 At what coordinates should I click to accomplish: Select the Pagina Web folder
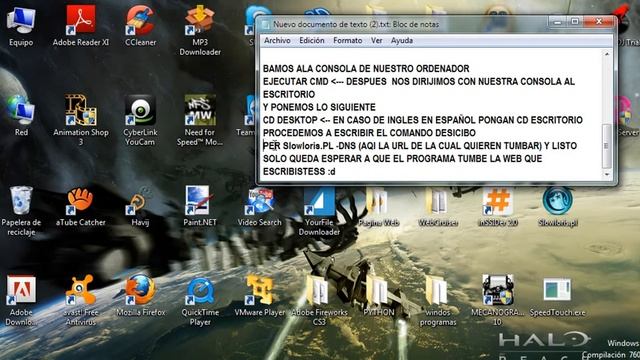click(x=379, y=207)
